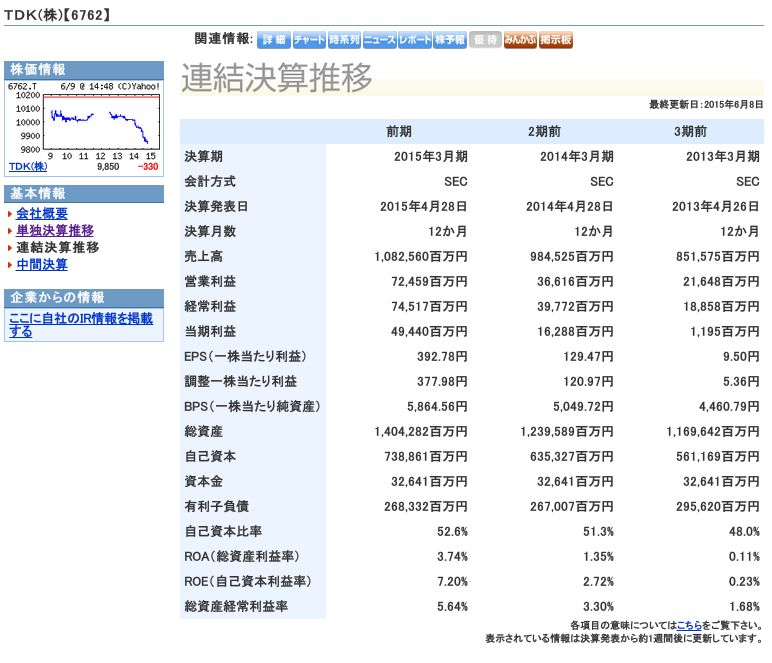Select the 3.74% ROA value

[452, 557]
